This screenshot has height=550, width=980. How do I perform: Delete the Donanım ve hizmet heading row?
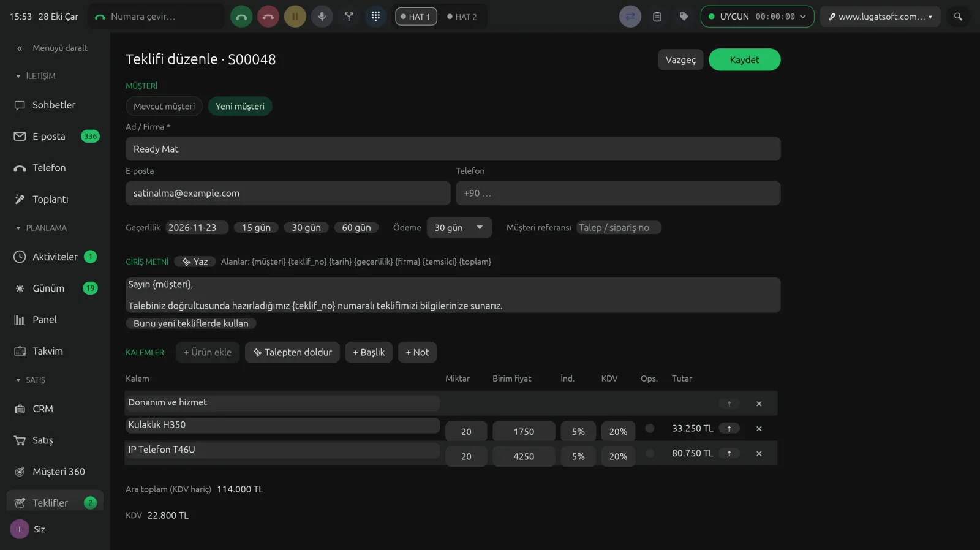(x=759, y=404)
